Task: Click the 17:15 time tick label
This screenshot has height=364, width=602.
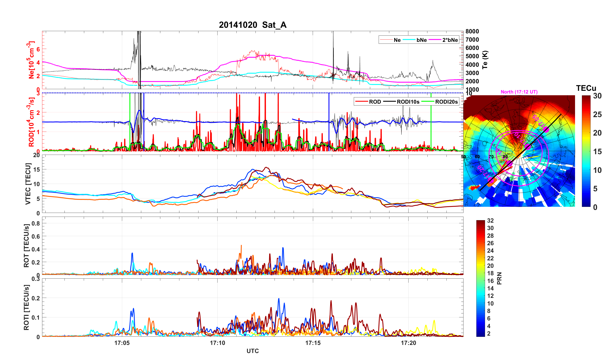Action: click(x=313, y=343)
